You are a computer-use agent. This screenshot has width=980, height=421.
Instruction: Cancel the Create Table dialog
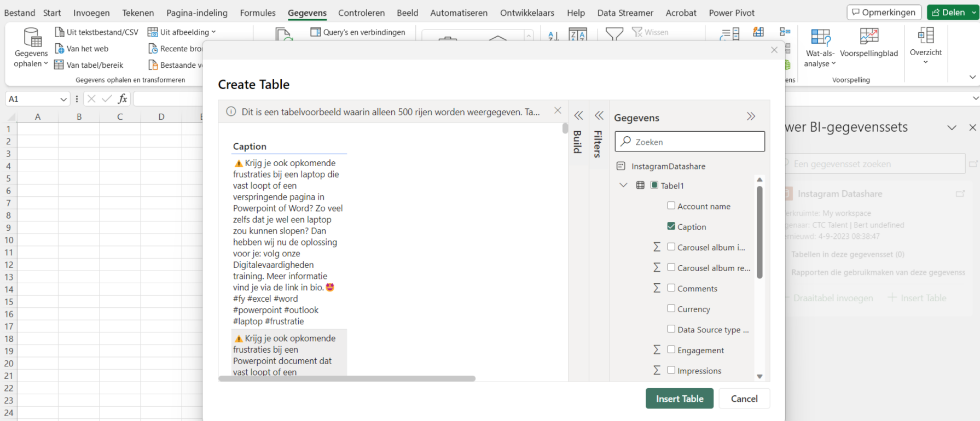744,399
